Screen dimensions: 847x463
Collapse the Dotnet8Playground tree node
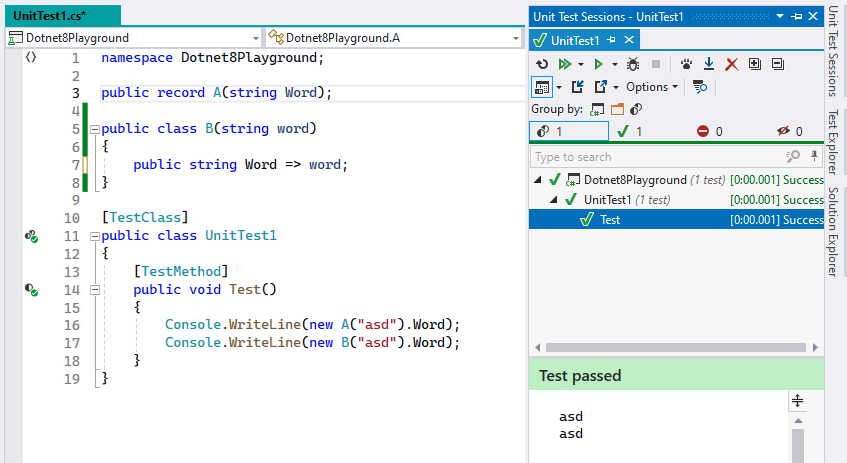538,179
